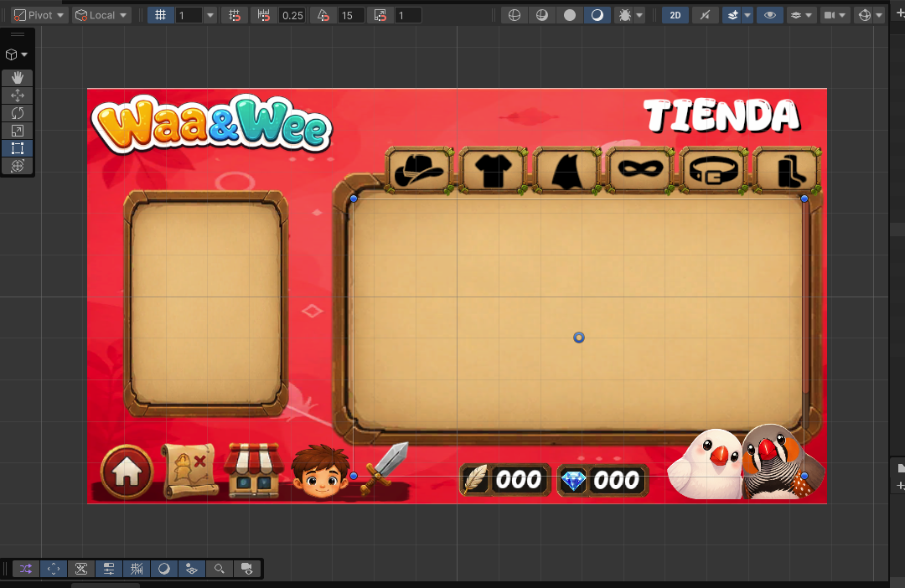The image size is (905, 588).
Task: Select the eye mask category tab
Action: [x=640, y=170]
